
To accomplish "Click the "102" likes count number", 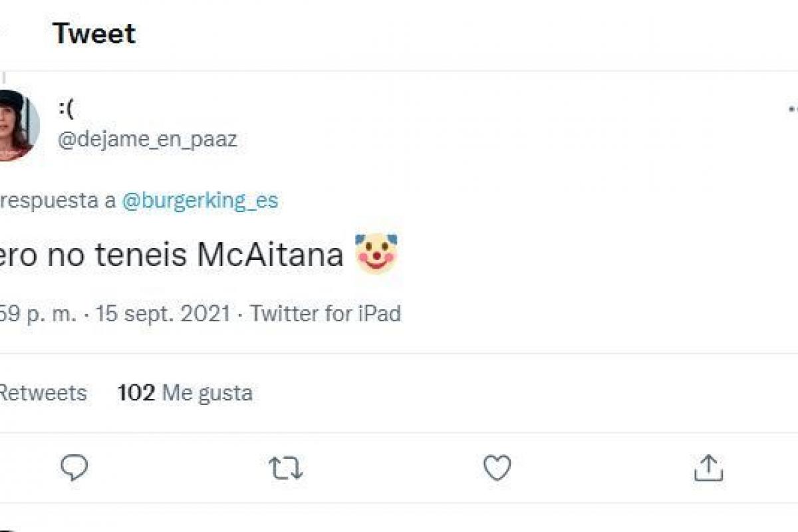I will 136,393.
